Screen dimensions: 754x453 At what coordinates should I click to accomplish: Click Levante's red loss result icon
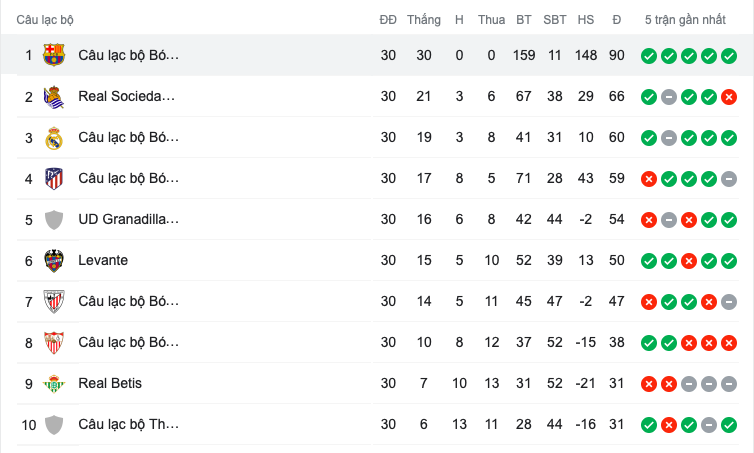click(689, 260)
